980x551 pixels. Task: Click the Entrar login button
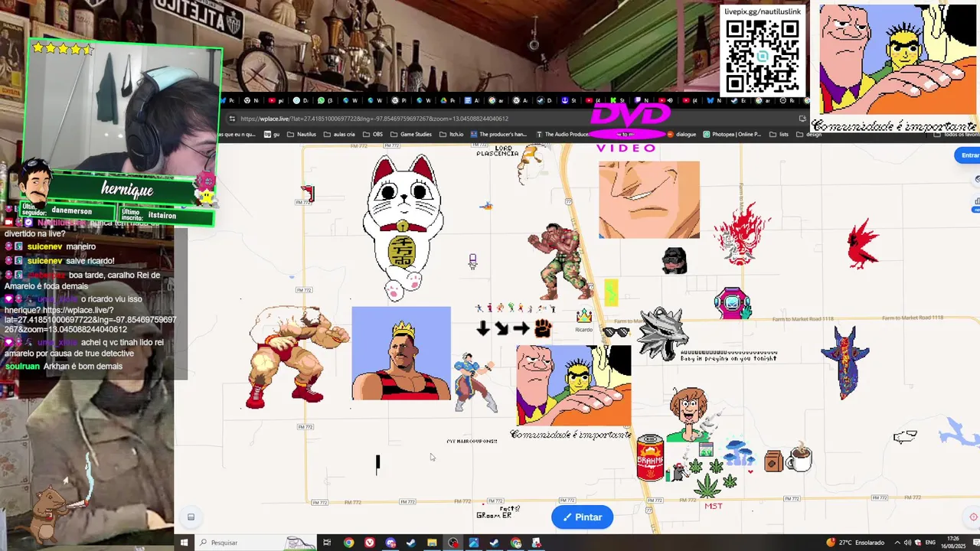pos(969,155)
